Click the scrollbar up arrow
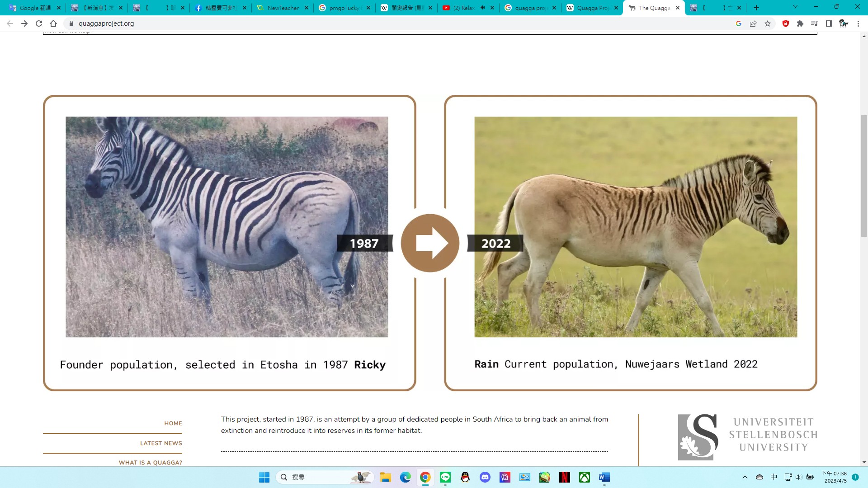 (864, 36)
